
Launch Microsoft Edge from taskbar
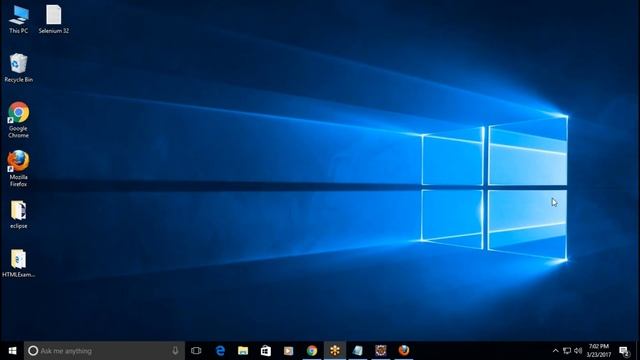[220, 351]
